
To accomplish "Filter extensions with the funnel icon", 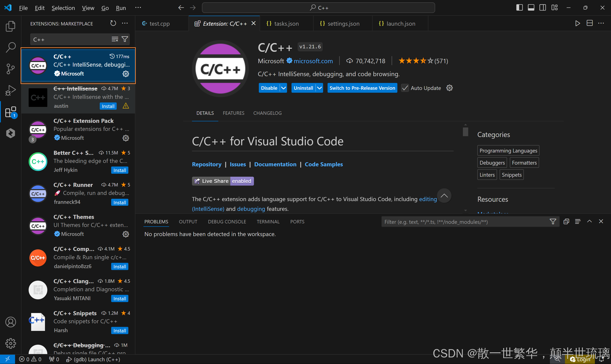I will coord(125,39).
